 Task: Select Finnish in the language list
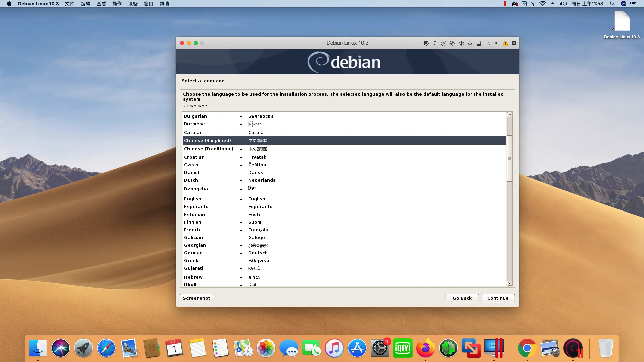[x=344, y=222]
